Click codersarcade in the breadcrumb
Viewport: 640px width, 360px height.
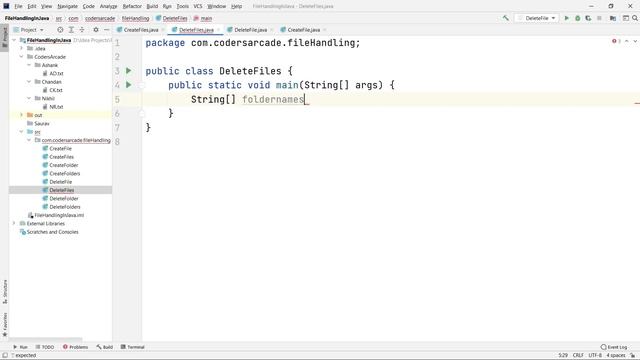point(100,18)
